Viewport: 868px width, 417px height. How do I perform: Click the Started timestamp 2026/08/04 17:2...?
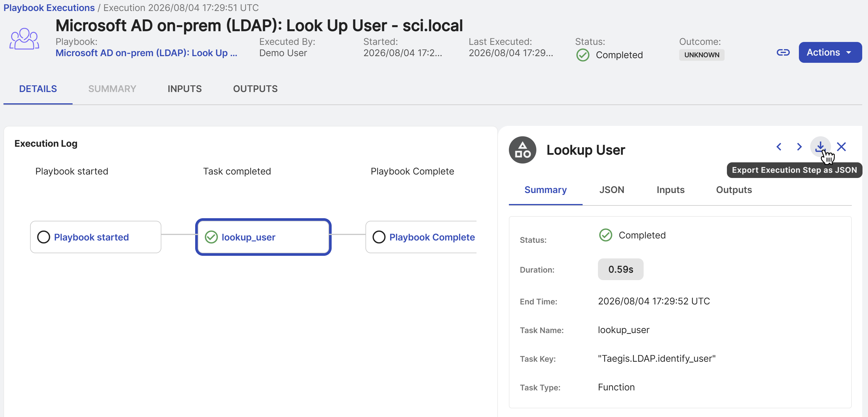coord(403,53)
